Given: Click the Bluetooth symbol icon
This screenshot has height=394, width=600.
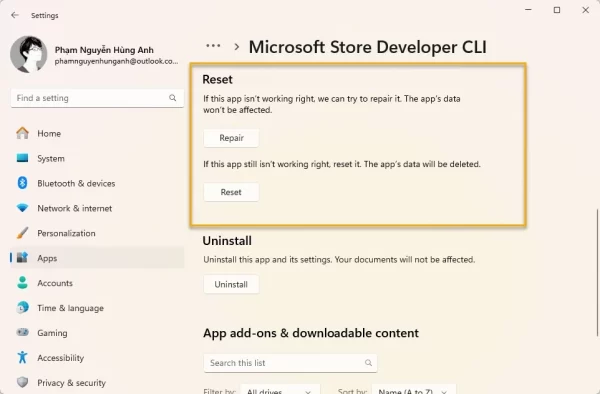Looking at the screenshot, I should tap(23, 183).
